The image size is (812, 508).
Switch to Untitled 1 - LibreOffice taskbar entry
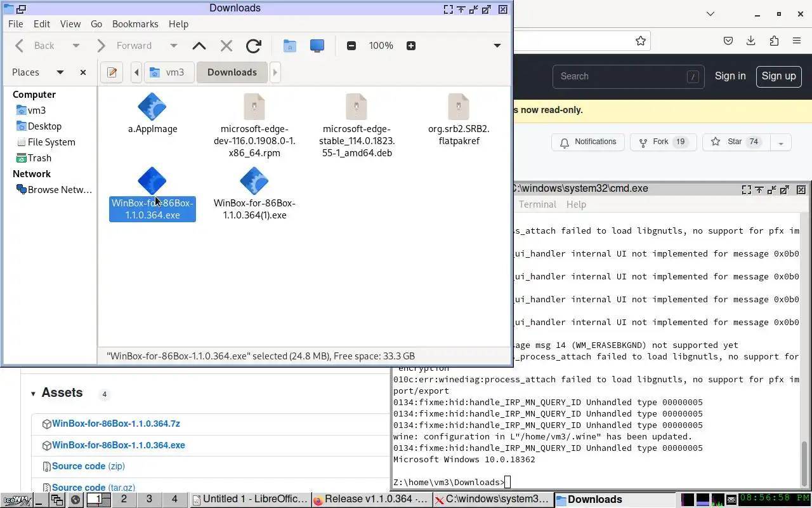[x=249, y=499]
